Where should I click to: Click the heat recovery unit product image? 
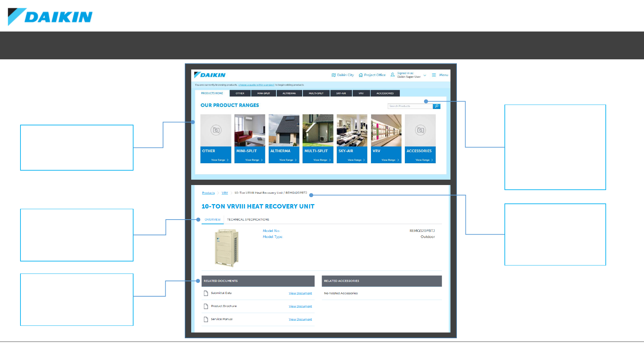coord(227,248)
